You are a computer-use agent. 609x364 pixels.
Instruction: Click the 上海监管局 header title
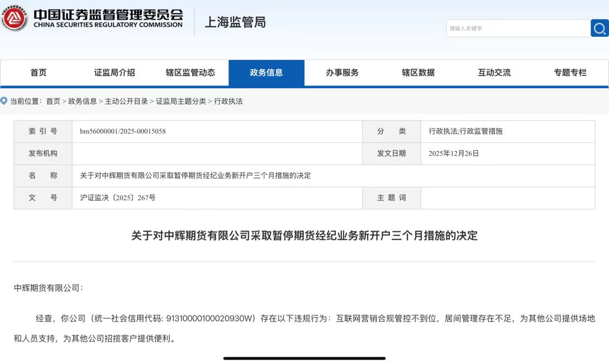(x=235, y=22)
